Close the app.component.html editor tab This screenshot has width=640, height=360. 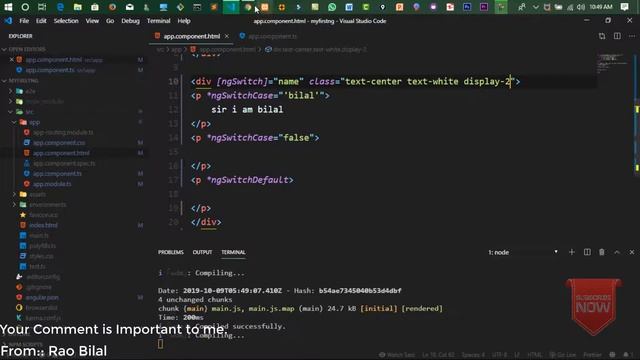(x=227, y=36)
